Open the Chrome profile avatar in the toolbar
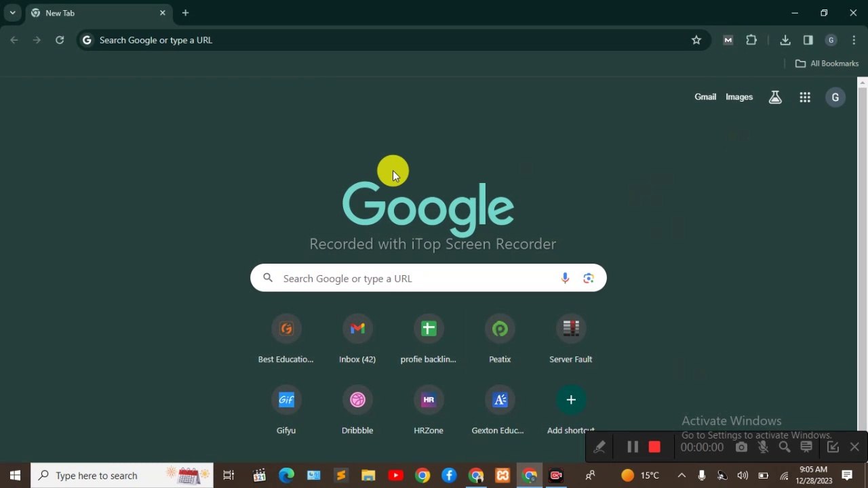The width and height of the screenshot is (868, 488). [831, 40]
